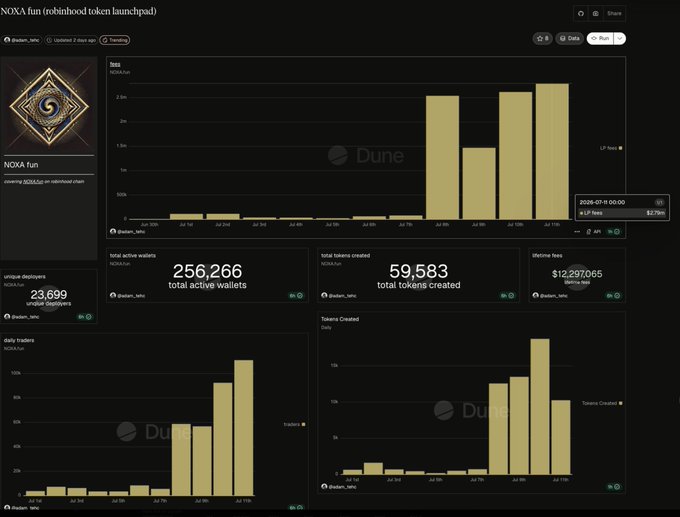This screenshot has width=680, height=517.
Task: Click the $12,297,065 lifetime fees value
Action: (x=577, y=274)
